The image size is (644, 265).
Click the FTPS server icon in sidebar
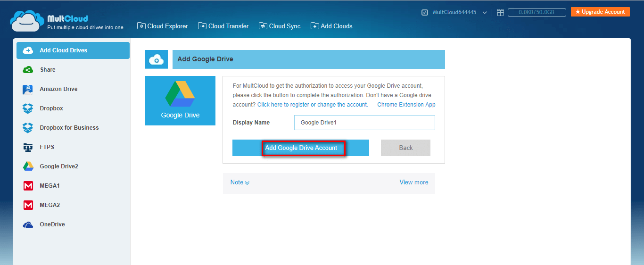(28, 147)
